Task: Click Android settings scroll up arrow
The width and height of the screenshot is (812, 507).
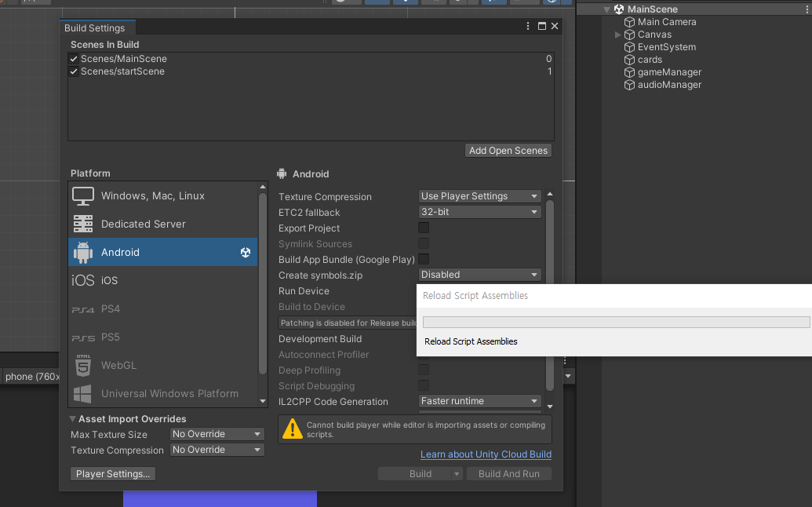Action: point(550,194)
